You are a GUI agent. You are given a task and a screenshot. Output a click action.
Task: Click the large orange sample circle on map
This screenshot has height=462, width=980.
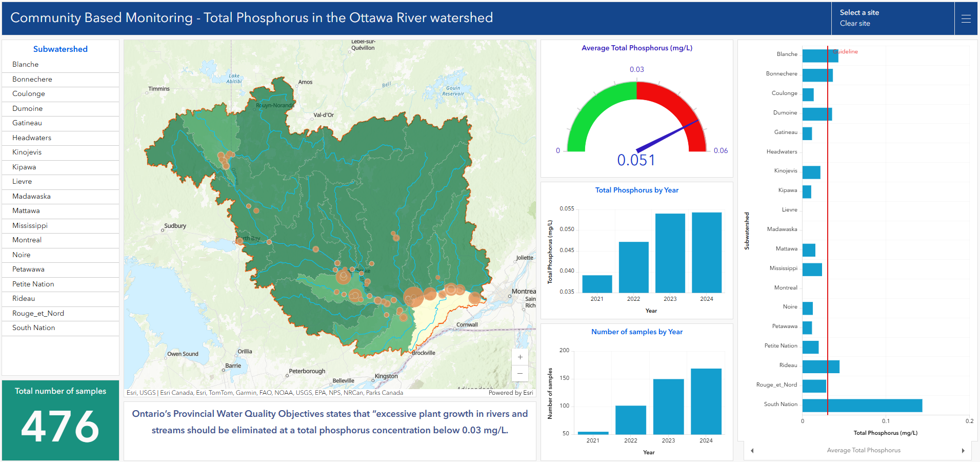413,297
